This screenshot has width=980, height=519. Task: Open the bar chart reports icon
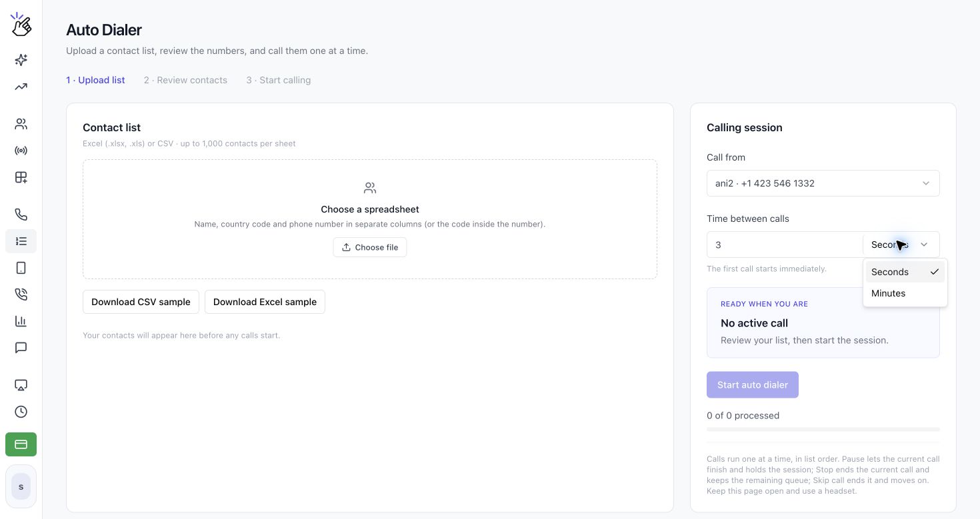pyautogui.click(x=21, y=321)
